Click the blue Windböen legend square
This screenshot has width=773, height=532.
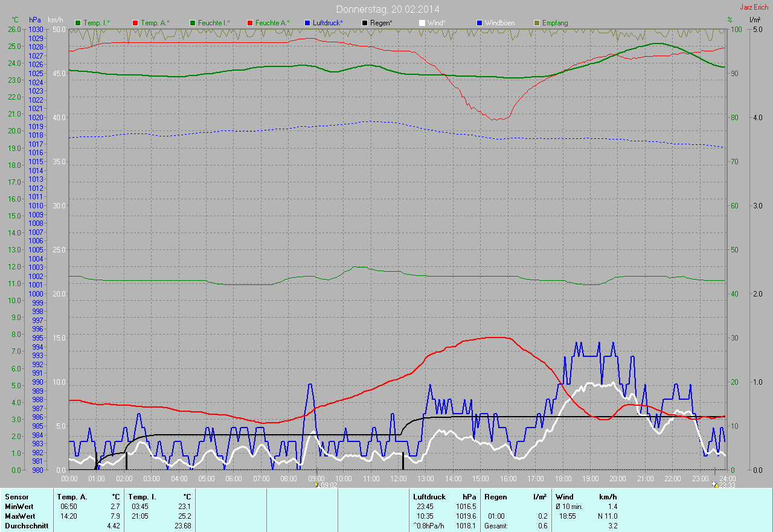click(x=480, y=23)
